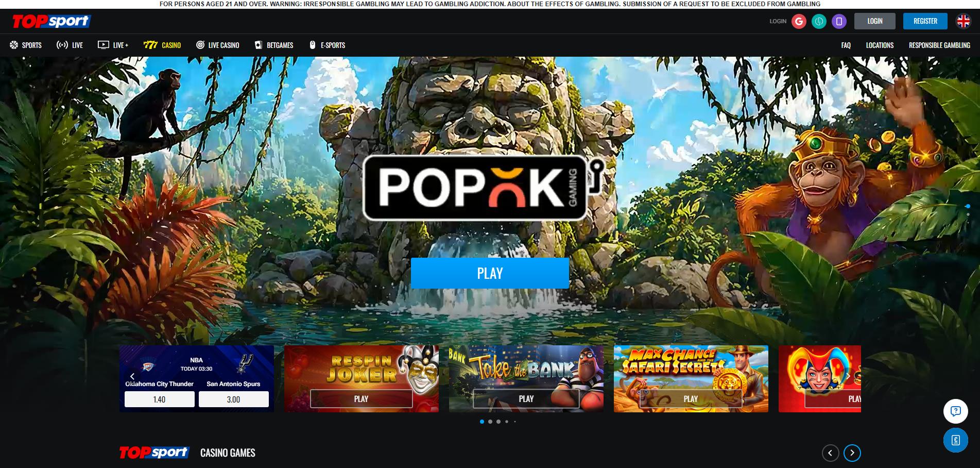The image size is (980, 468).
Task: Select the second vertical banner slide dot
Action: pyautogui.click(x=968, y=214)
